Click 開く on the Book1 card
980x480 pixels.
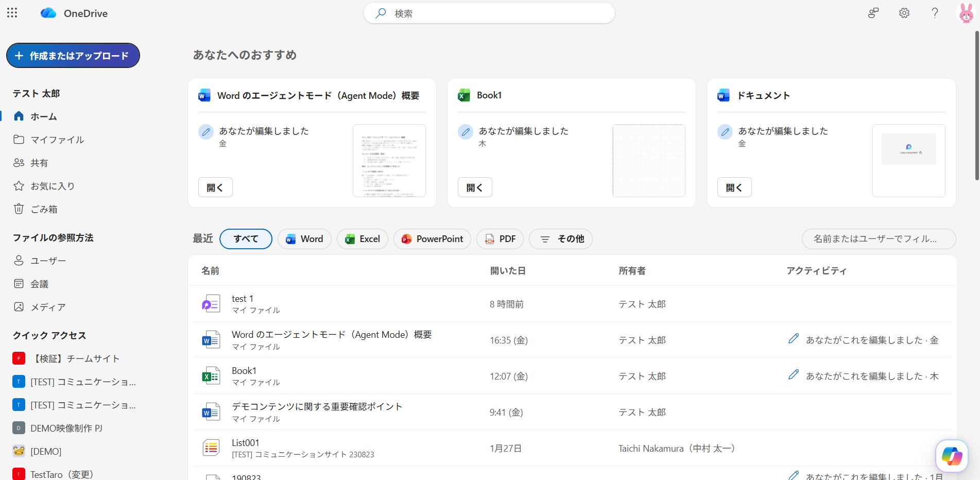(474, 187)
